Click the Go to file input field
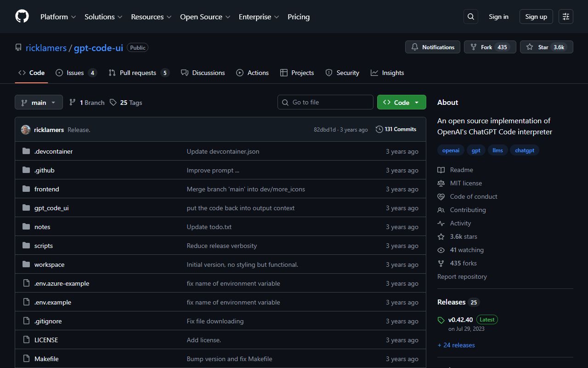The height and width of the screenshot is (368, 588). [x=325, y=102]
